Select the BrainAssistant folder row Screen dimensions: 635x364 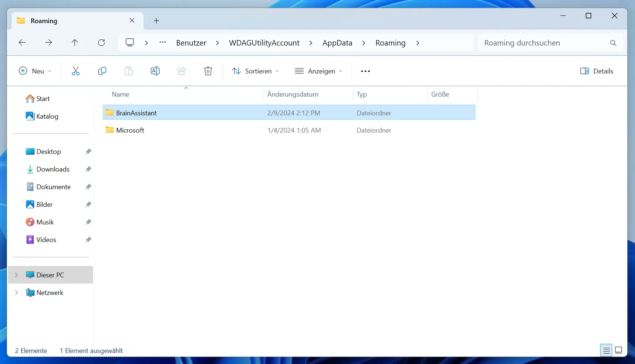click(x=289, y=112)
